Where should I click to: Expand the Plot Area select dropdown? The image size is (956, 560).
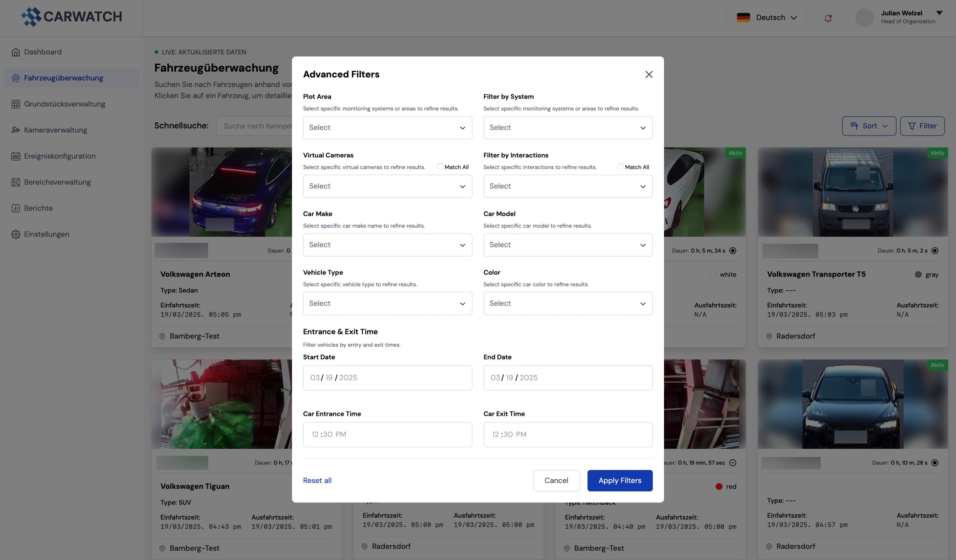(387, 128)
